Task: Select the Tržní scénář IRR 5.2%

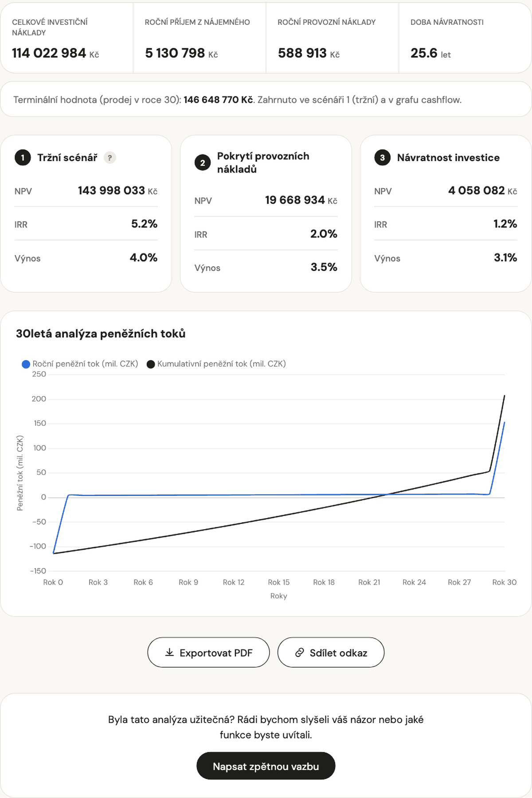Action: pos(144,224)
